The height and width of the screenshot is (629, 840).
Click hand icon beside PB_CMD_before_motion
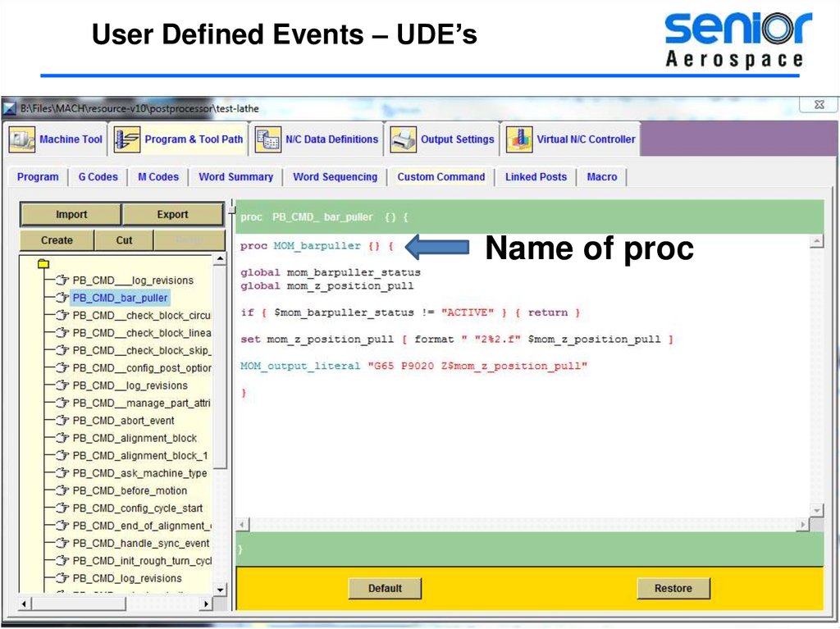click(62, 490)
